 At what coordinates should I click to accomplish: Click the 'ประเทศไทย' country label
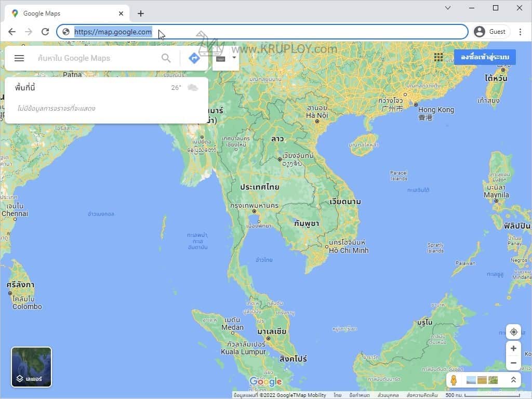[260, 187]
